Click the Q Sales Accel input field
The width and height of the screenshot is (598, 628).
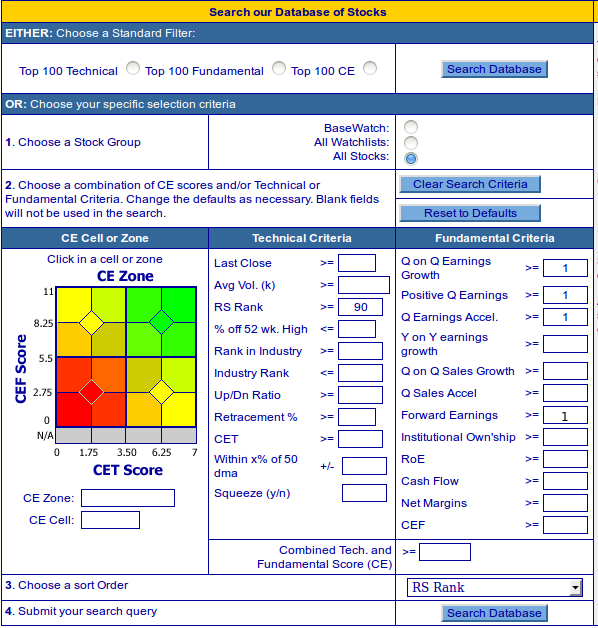[565, 393]
